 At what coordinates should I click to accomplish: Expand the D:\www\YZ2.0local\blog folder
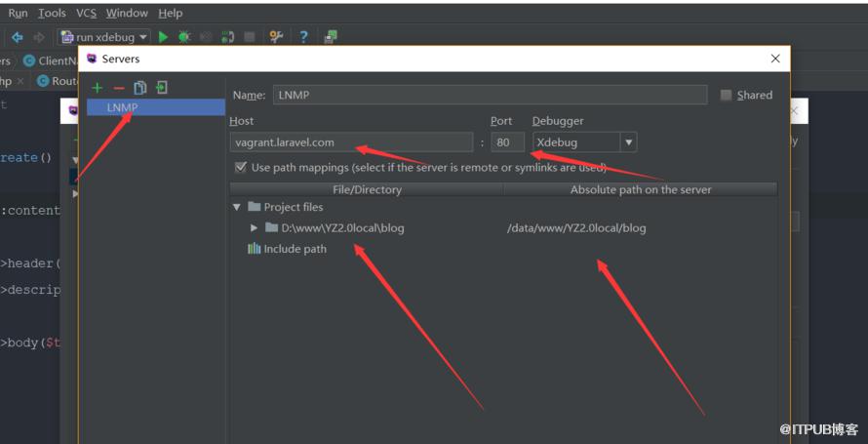[255, 228]
